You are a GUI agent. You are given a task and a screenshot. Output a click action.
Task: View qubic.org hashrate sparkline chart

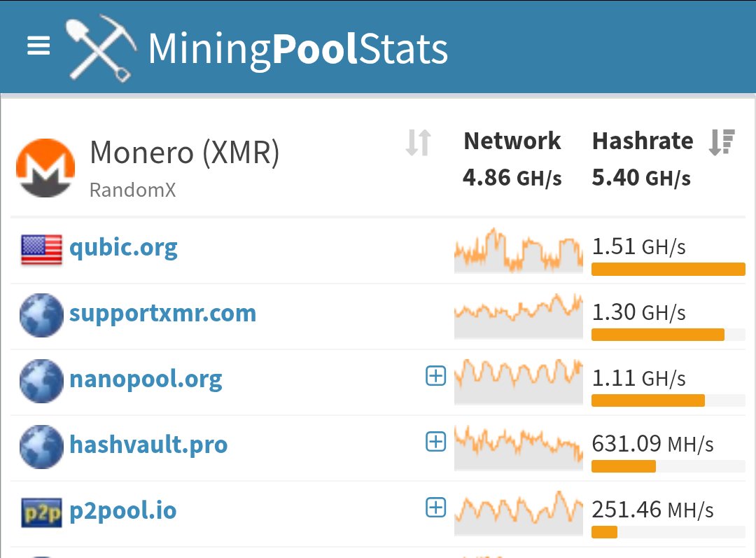click(x=519, y=251)
